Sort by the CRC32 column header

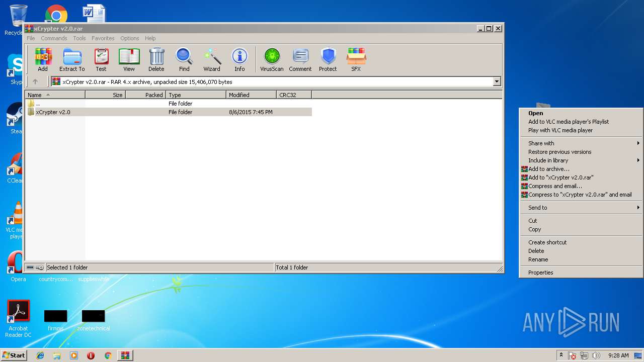[294, 95]
